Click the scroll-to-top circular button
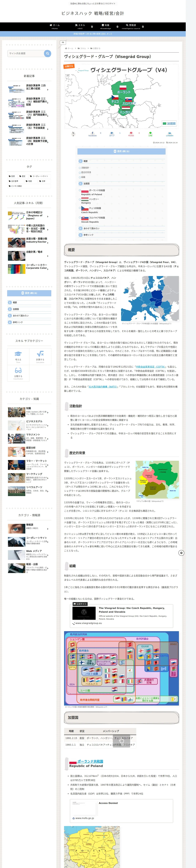196x868 pixels. pos(181,553)
